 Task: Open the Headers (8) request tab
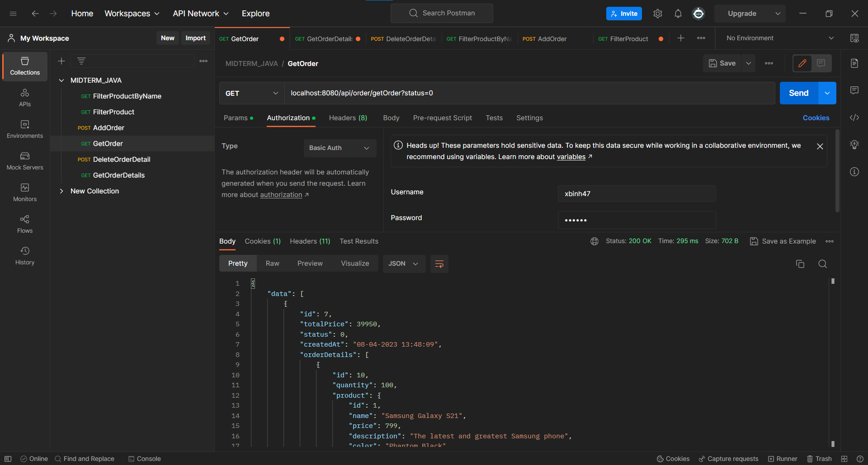pyautogui.click(x=348, y=118)
